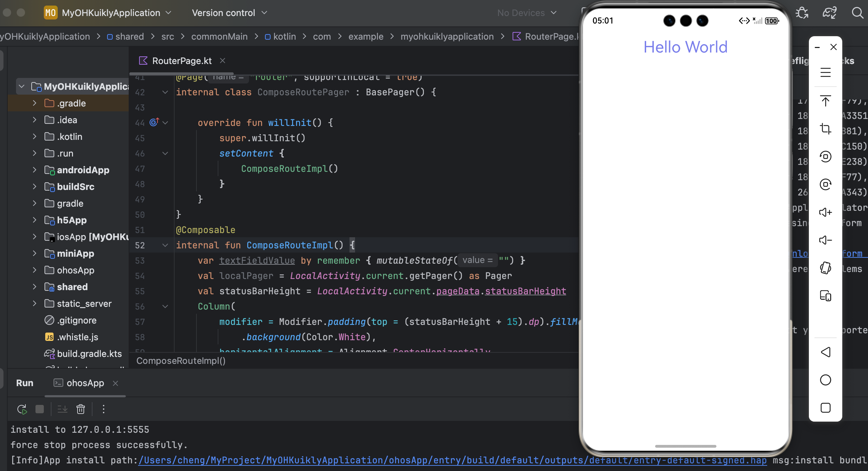Open the No Devices dropdown
The image size is (868, 471).
click(527, 13)
